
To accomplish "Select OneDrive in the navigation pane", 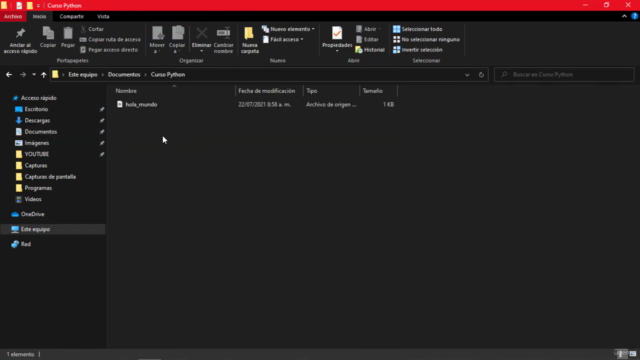I will [33, 214].
